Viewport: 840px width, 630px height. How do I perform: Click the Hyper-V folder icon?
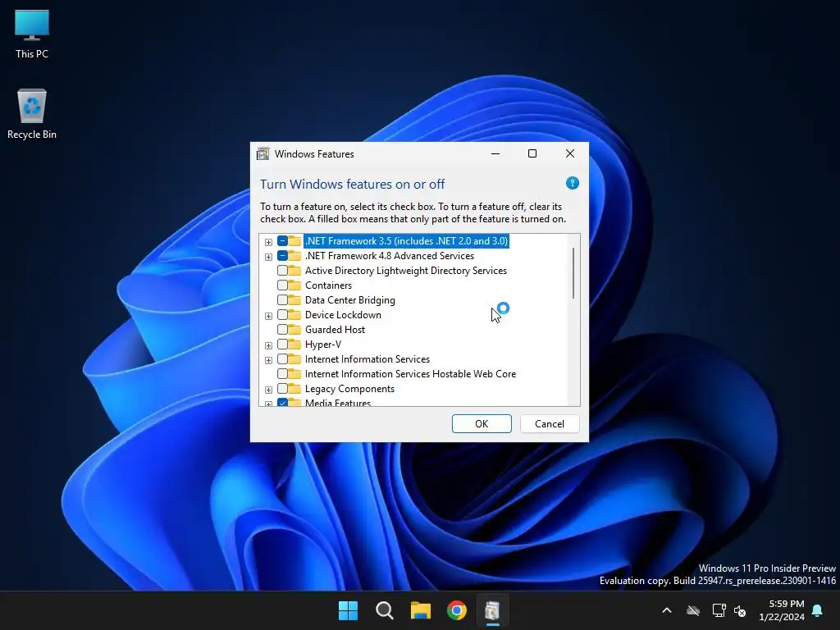[294, 344]
